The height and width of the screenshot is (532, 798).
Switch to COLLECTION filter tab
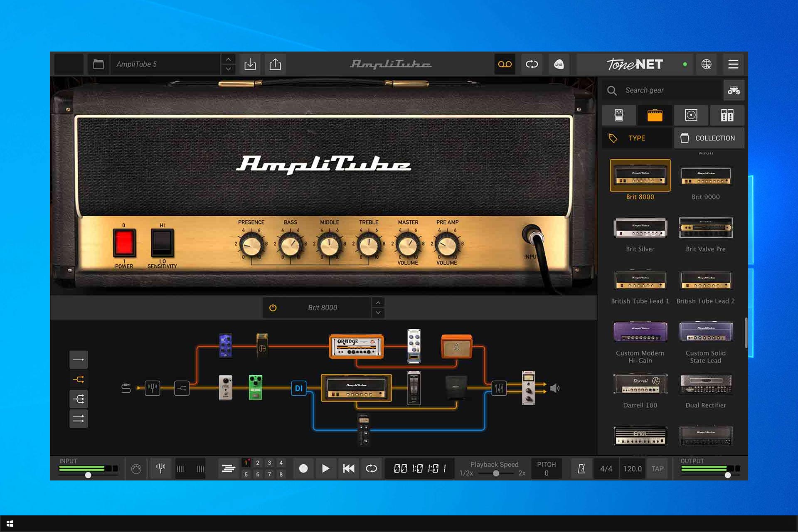coord(709,138)
